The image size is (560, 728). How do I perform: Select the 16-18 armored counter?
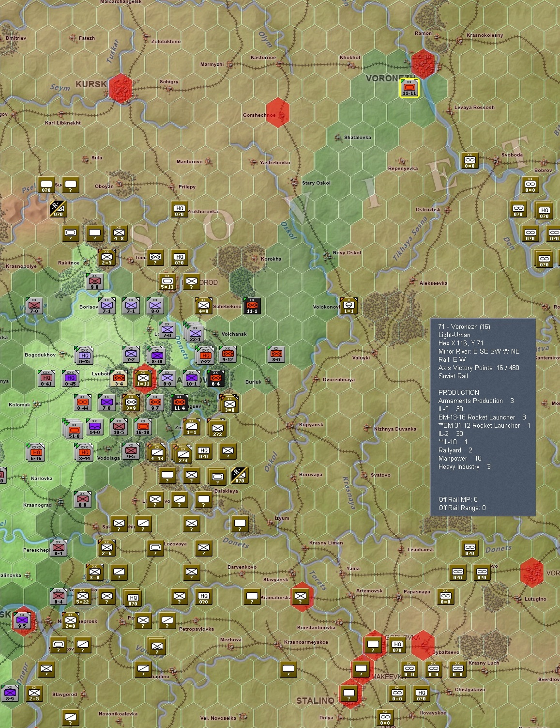143,427
